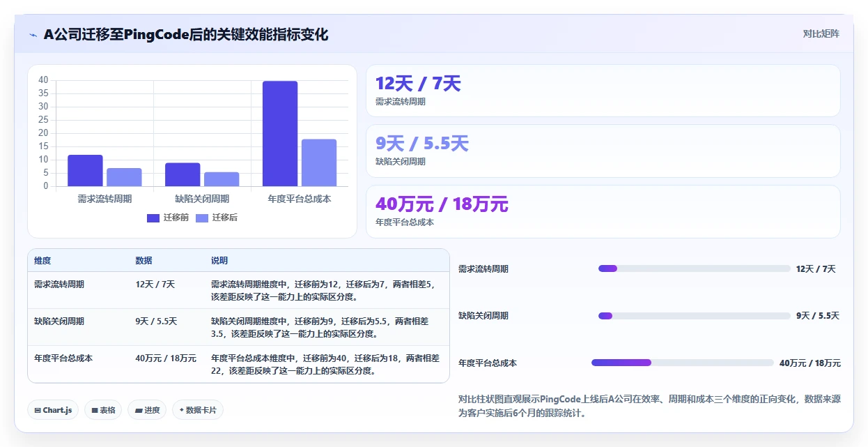Viewport: 868px width, 447px height.
Task: Toggle the 迁移前 legend item
Action: pyautogui.click(x=168, y=218)
